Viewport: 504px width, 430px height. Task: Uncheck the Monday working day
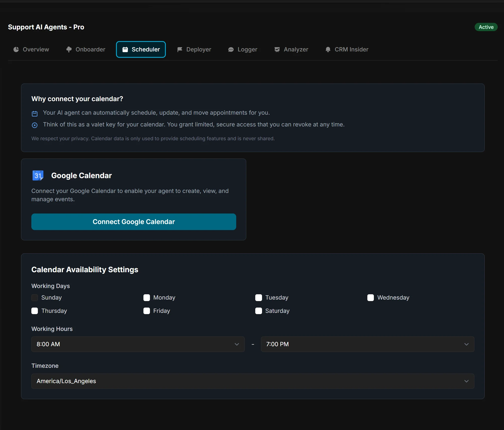[147, 298]
